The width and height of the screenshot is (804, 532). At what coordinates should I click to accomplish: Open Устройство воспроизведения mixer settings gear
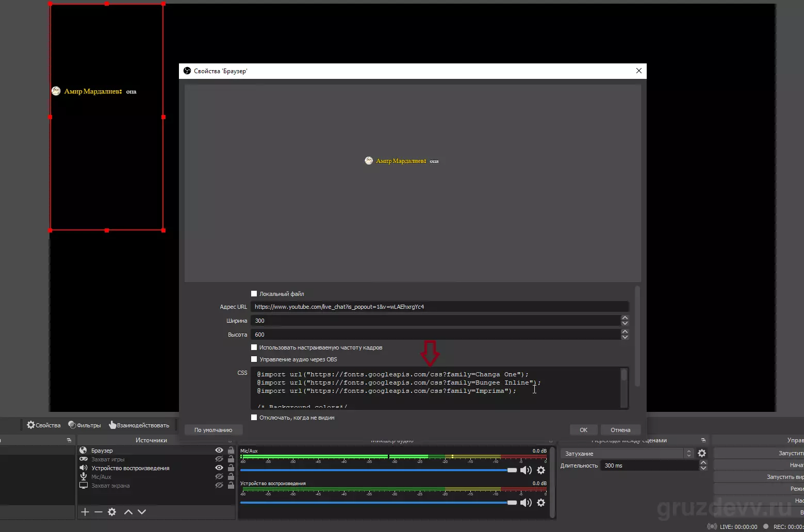pos(541,503)
